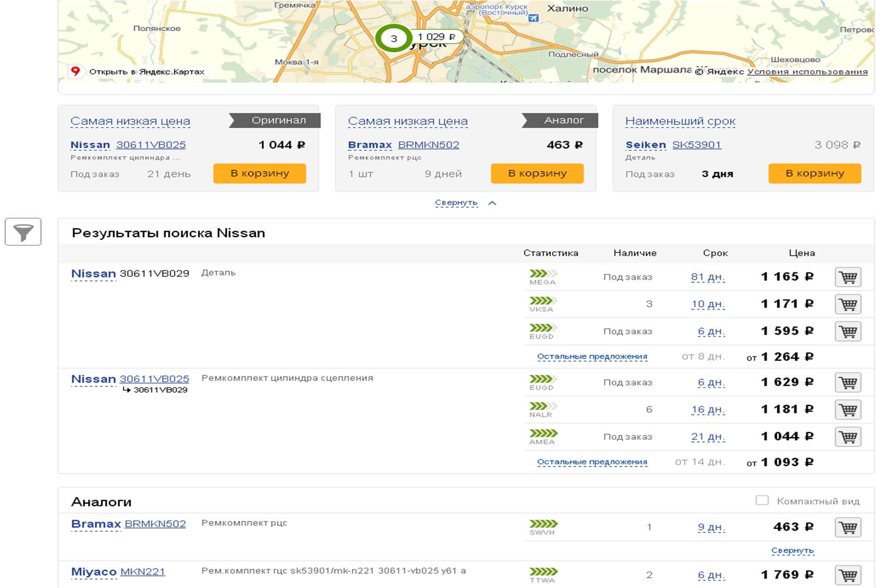Click the Наличие column header
The width and height of the screenshot is (876, 588).
coord(635,253)
